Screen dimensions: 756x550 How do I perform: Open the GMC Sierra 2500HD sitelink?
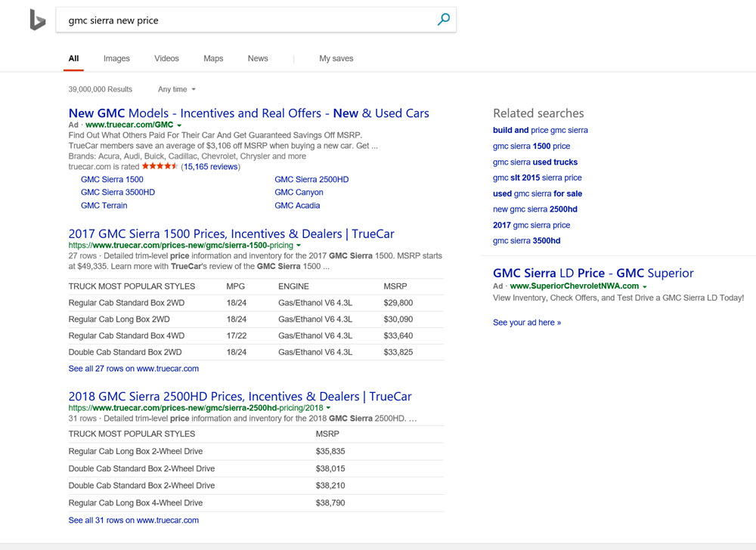[x=311, y=179]
